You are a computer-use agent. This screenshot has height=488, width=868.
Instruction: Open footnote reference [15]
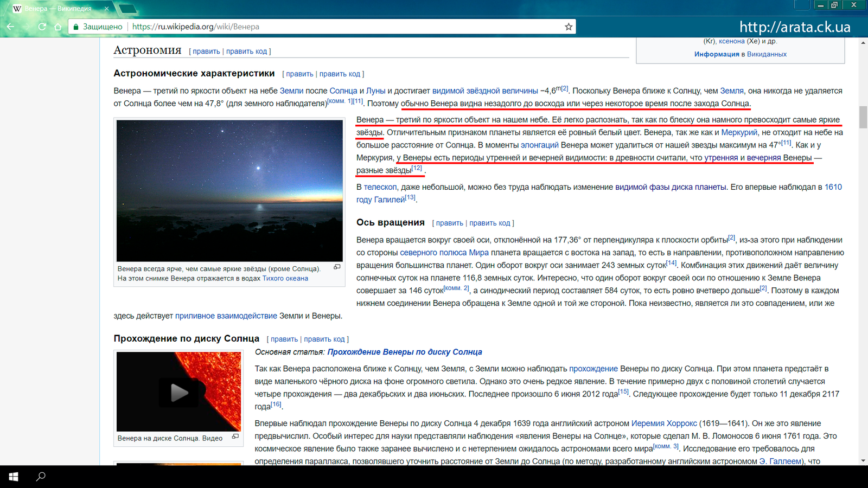pos(623,391)
